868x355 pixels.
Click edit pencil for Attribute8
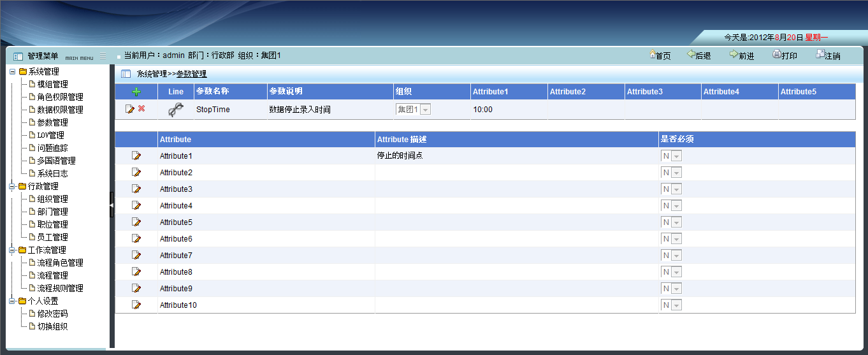[136, 272]
